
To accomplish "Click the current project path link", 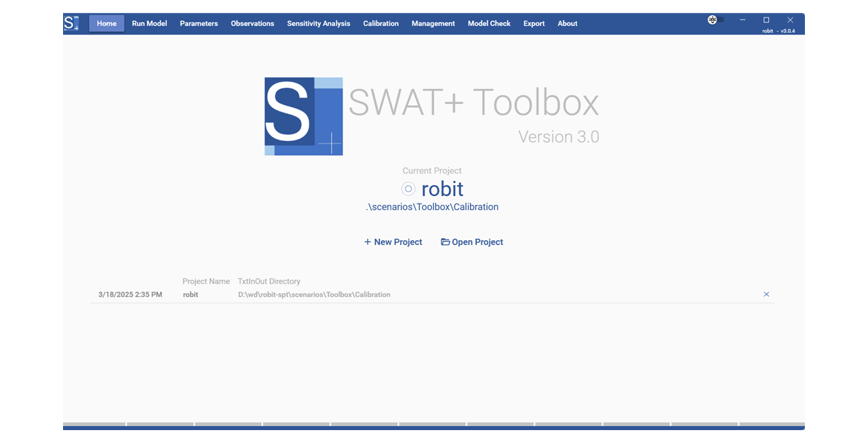I will 432,207.
